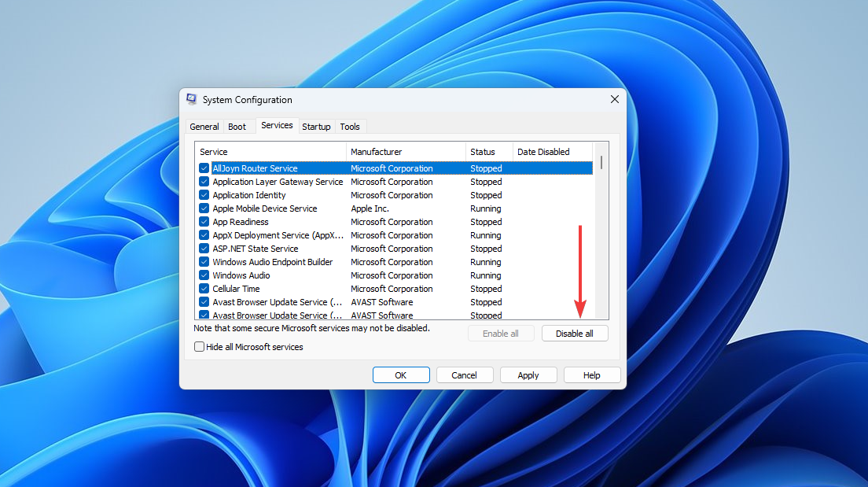Toggle ASP.NET State Service checkbox
Viewport: 868px width, 487px height.
204,248
